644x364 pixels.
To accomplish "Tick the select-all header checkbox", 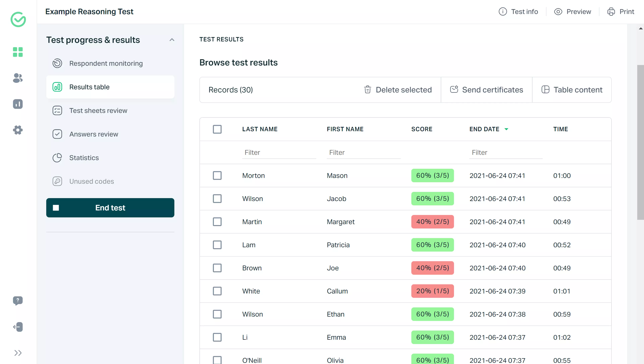I will [217, 129].
